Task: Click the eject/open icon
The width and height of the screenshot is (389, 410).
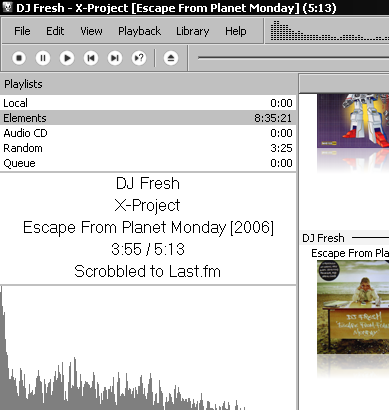Action: coord(171,58)
